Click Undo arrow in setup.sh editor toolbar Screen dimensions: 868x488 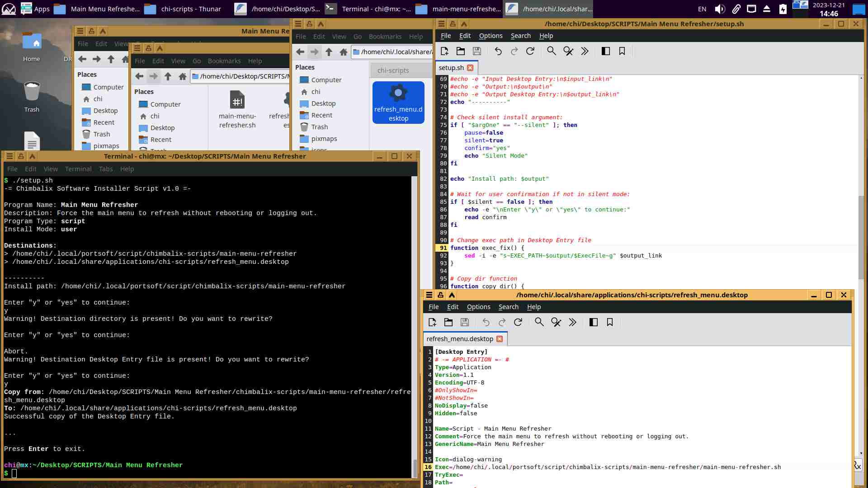(498, 51)
